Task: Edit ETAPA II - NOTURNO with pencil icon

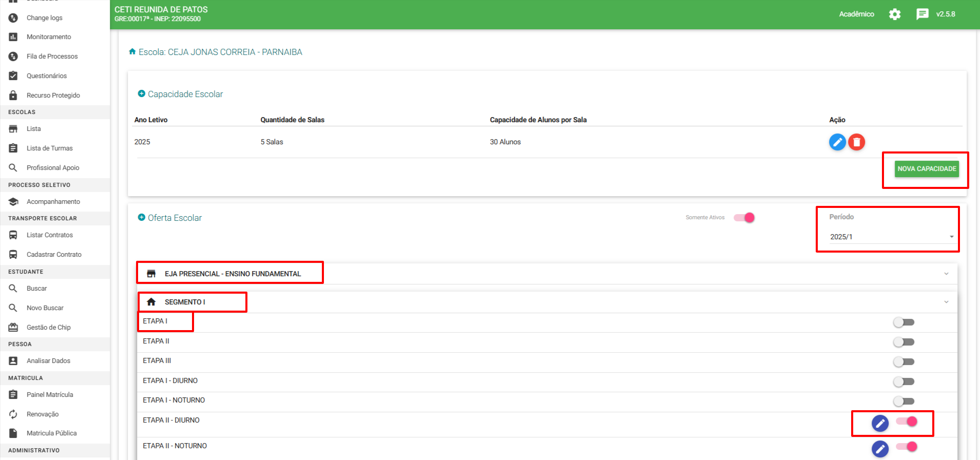Action: click(880, 449)
